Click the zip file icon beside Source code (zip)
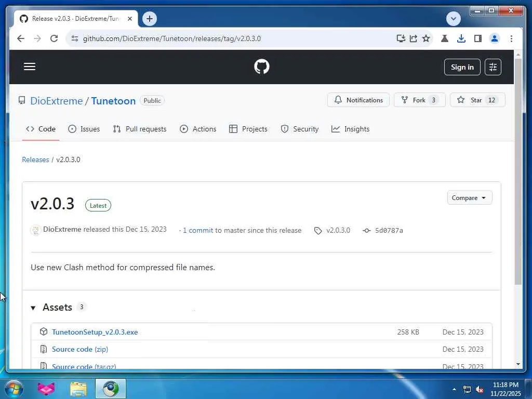Image resolution: width=532 pixels, height=399 pixels. pyautogui.click(x=44, y=349)
